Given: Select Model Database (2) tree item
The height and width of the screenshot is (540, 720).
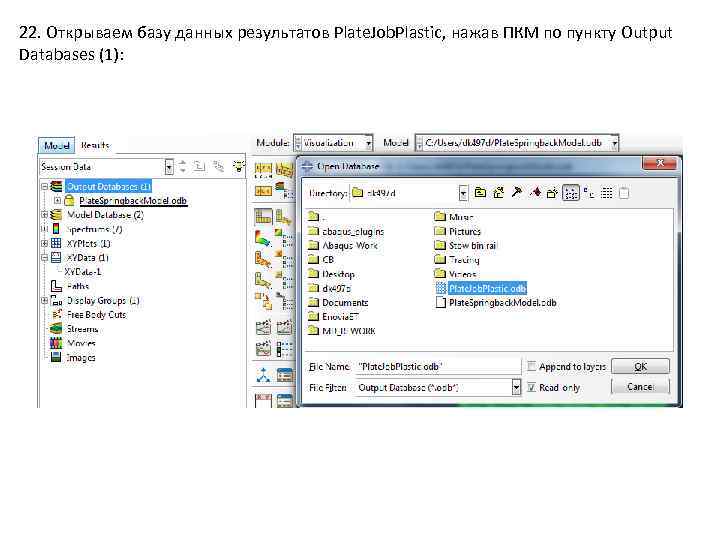Looking at the screenshot, I should [105, 215].
